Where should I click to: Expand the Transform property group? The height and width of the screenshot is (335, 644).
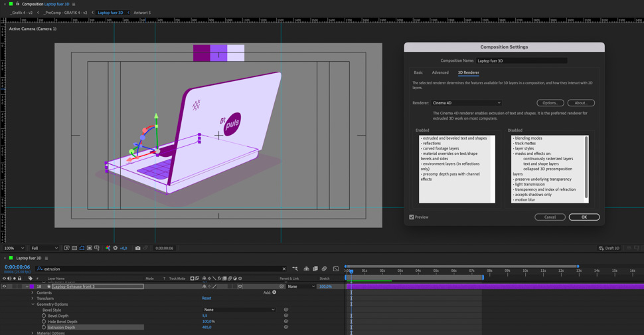pos(33,298)
